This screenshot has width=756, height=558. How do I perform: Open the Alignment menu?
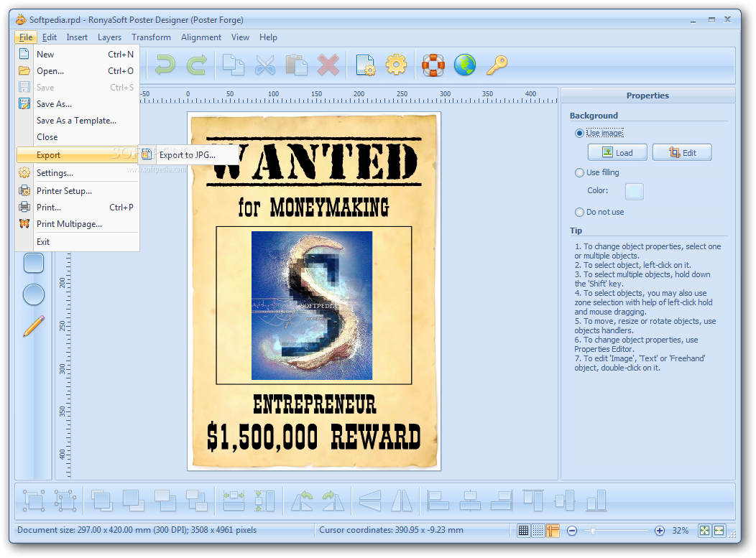[x=201, y=37]
